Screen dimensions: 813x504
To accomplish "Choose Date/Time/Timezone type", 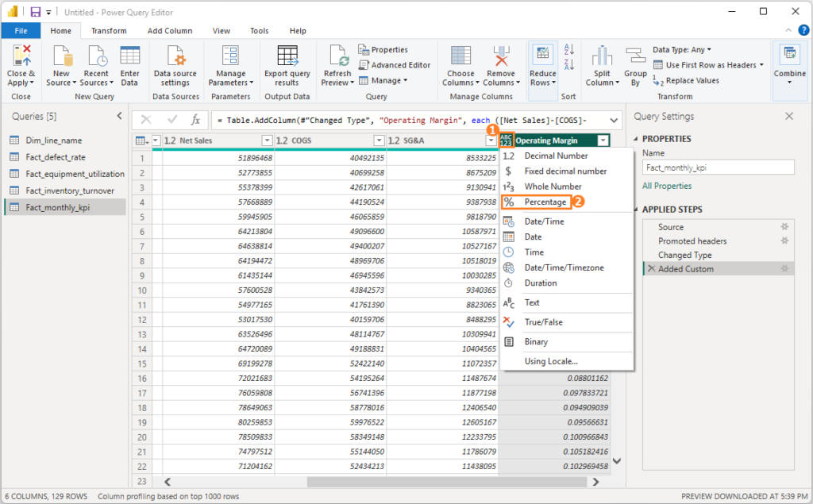I will click(x=566, y=267).
